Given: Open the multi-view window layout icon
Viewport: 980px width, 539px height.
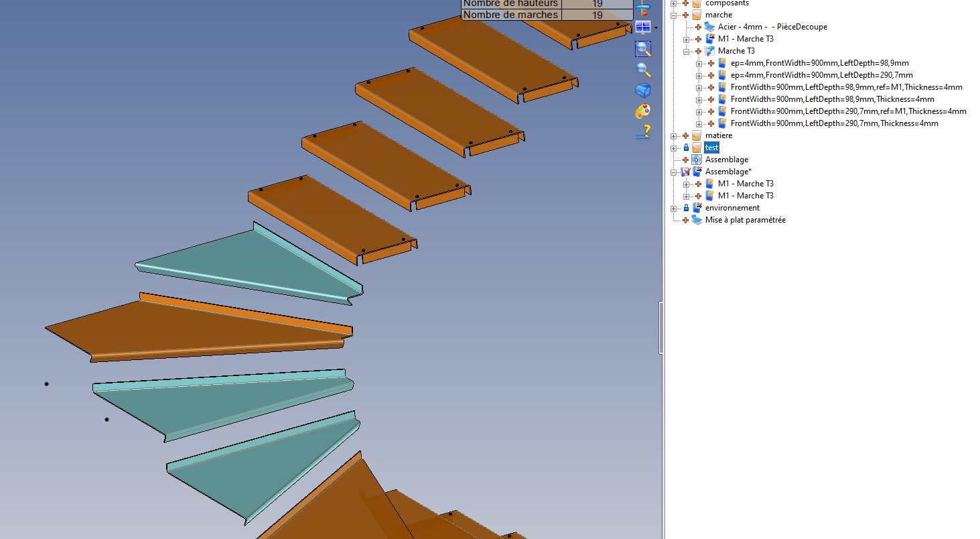Looking at the screenshot, I should (x=642, y=27).
